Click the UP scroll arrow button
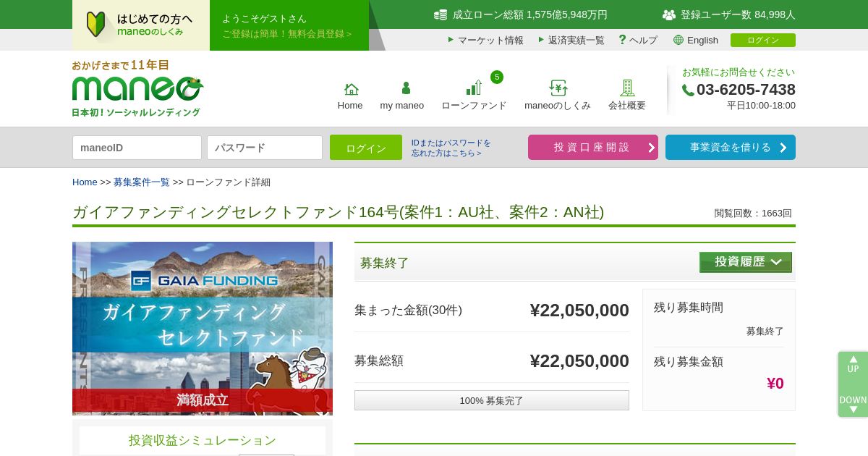This screenshot has width=868, height=456. (854, 364)
